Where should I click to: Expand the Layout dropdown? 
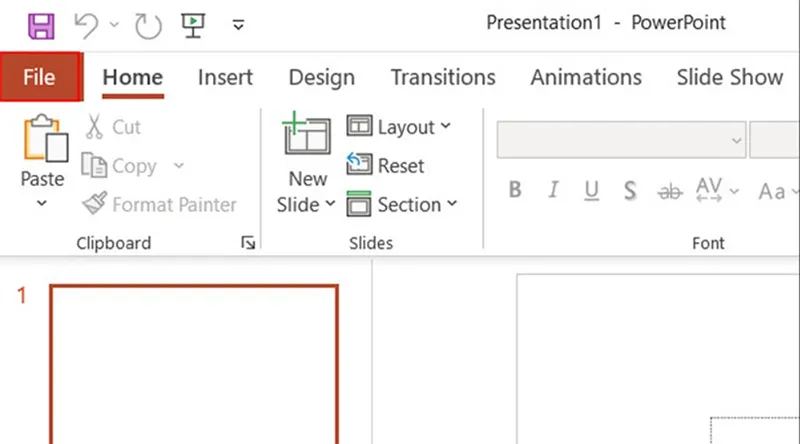click(399, 127)
